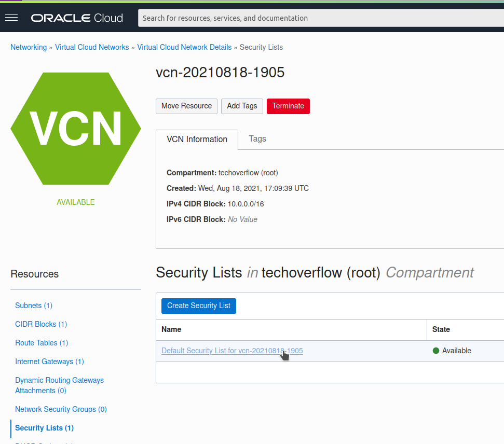Open Dynamic Routing Gateways Attachments (0)
This screenshot has height=444, width=504.
(x=60, y=385)
